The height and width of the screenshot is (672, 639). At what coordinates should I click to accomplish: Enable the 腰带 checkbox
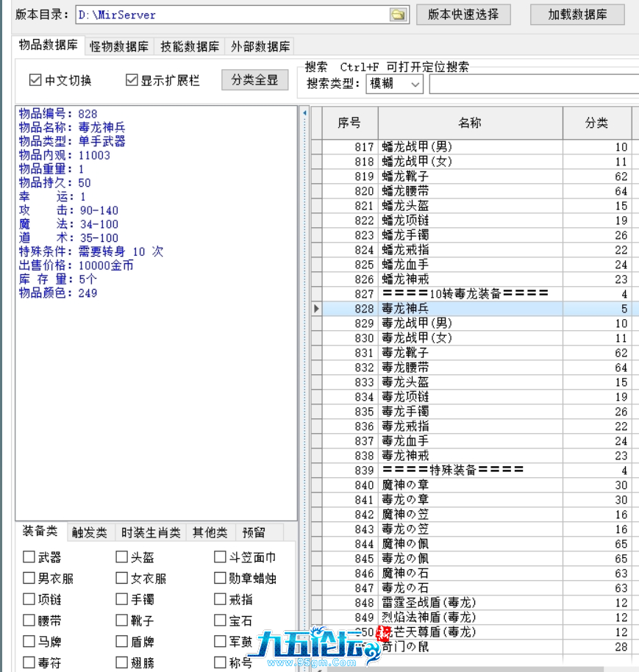click(x=29, y=620)
